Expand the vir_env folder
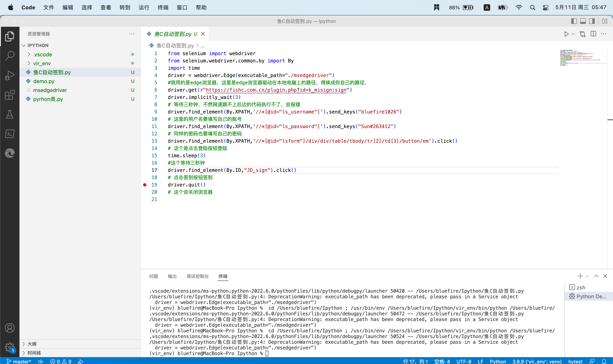 point(80,63)
